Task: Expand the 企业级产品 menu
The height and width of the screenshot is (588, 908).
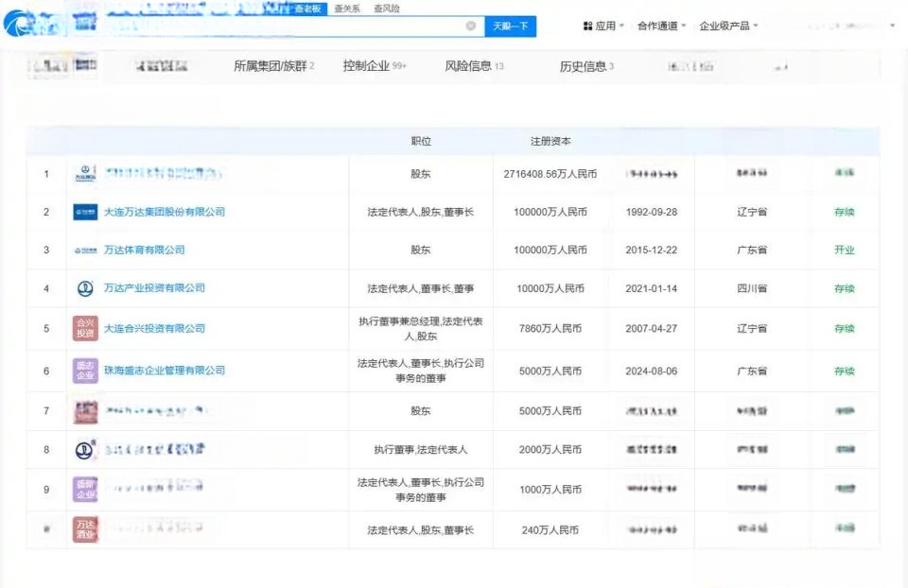Action: [728, 26]
